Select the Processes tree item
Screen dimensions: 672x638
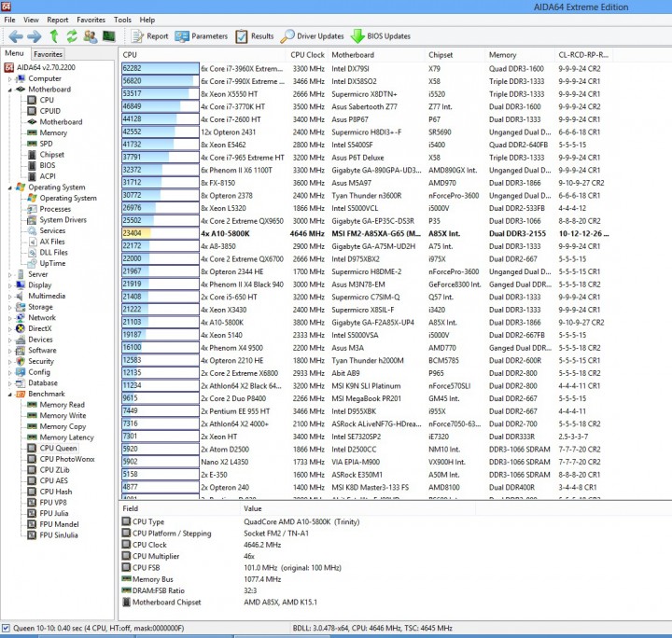(55, 209)
